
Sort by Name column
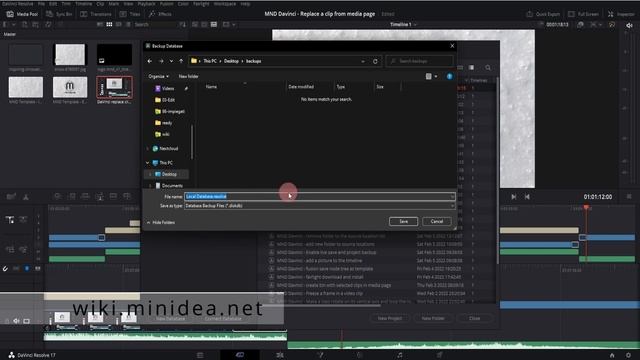(x=211, y=87)
